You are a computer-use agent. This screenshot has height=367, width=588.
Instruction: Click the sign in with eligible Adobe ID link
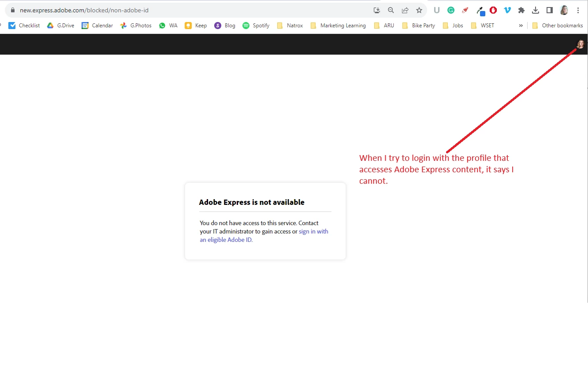264,236
